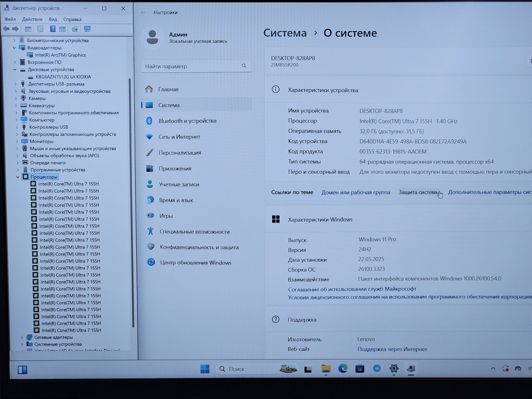This screenshot has height=399, width=532.
Task: Click the Scan for hardware changes monitor icon
Action: point(87,29)
